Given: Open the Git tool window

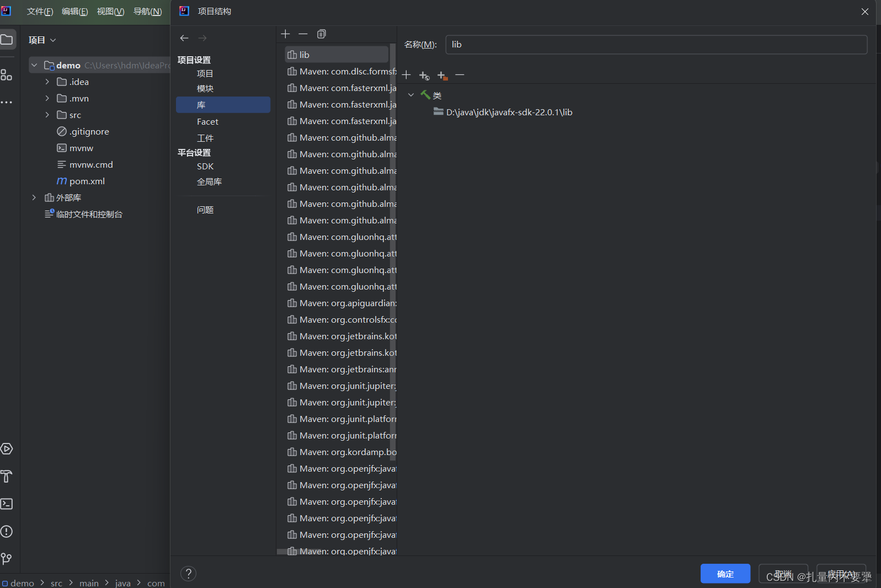Looking at the screenshot, I should (7, 559).
